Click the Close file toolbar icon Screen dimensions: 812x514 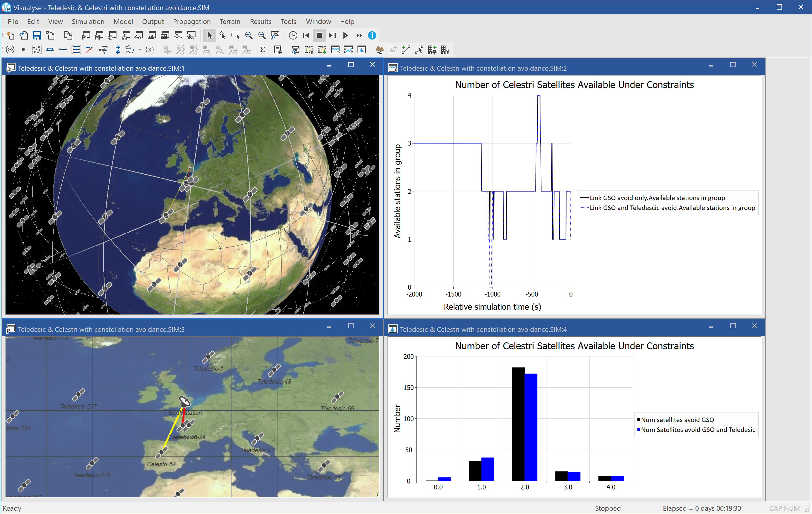pyautogui.click(x=50, y=35)
